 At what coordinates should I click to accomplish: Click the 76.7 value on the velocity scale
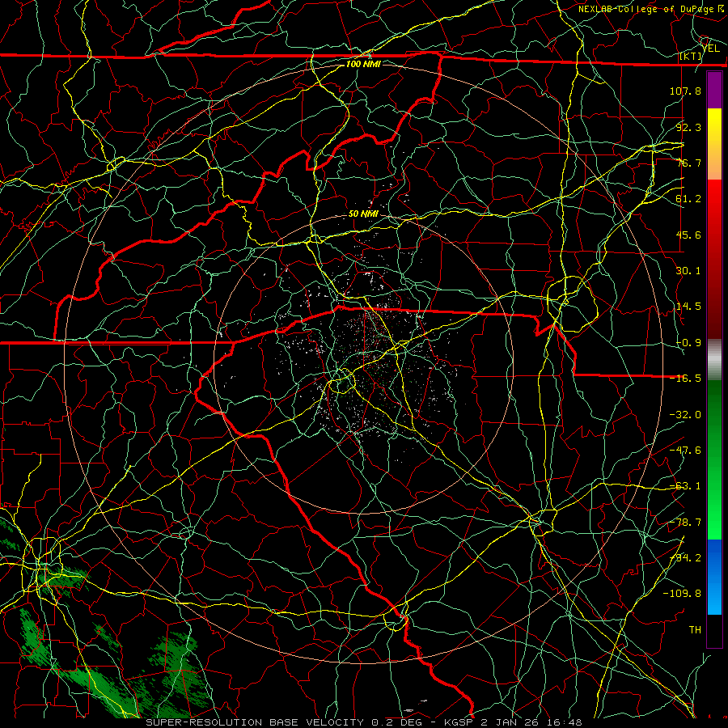click(688, 163)
